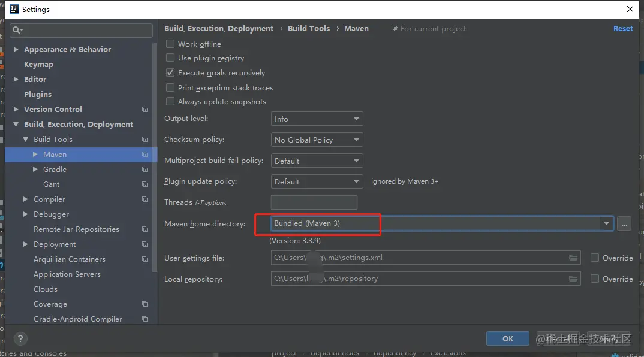This screenshot has height=357, width=644.
Task: Select Clouds settings page
Action: tap(46, 289)
